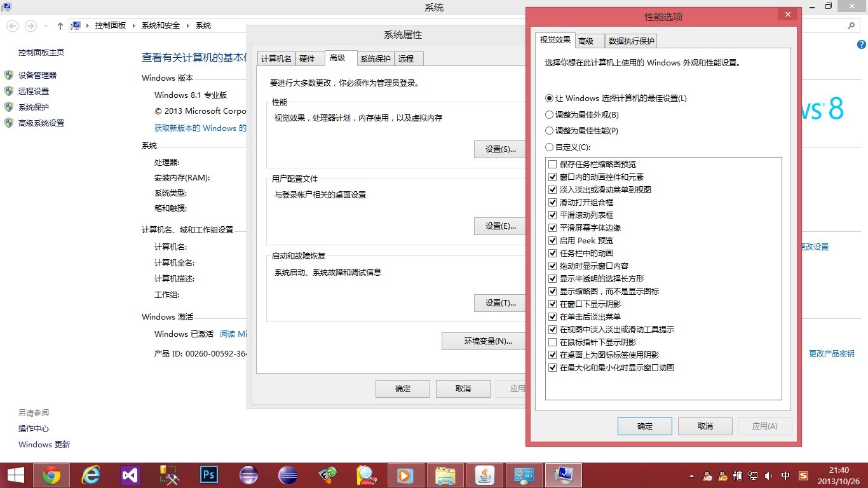
Task: Click the Windows Start button
Action: tap(15, 475)
